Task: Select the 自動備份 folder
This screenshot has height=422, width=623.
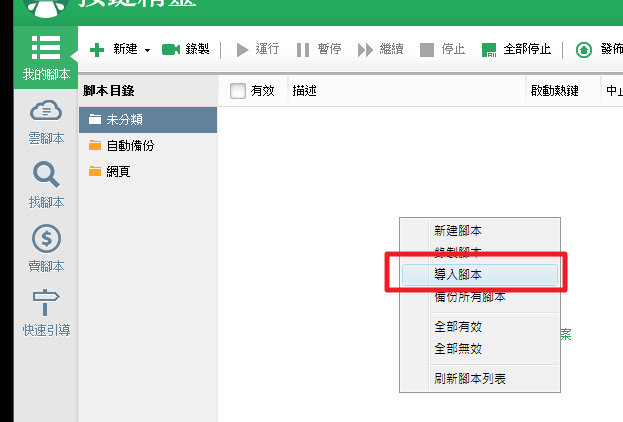Action: 148,145
